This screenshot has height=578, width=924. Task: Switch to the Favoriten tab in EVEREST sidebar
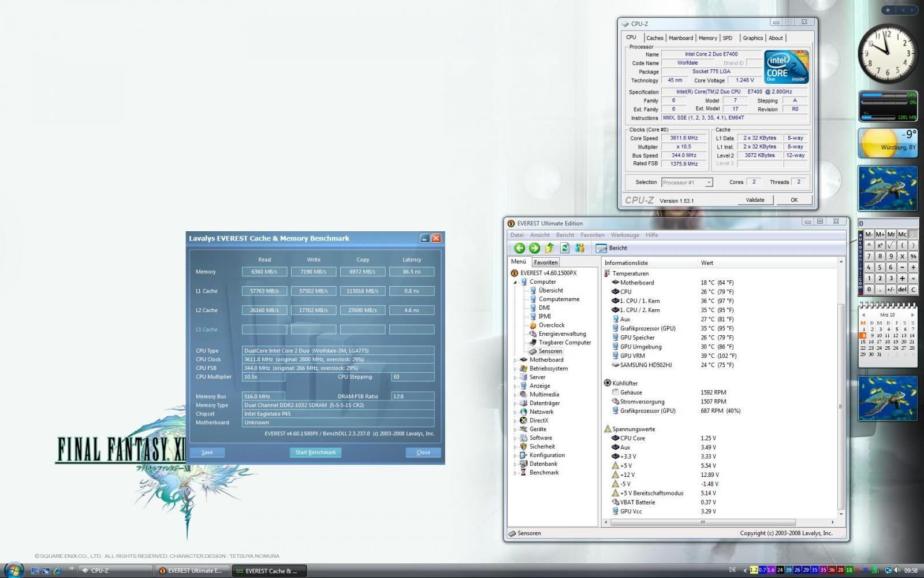click(545, 262)
